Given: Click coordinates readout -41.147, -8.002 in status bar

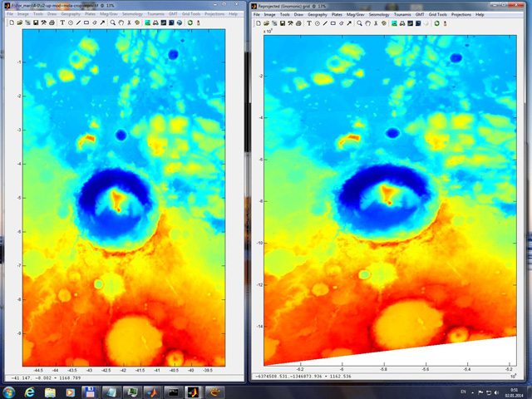Looking at the screenshot, I should [46, 377].
